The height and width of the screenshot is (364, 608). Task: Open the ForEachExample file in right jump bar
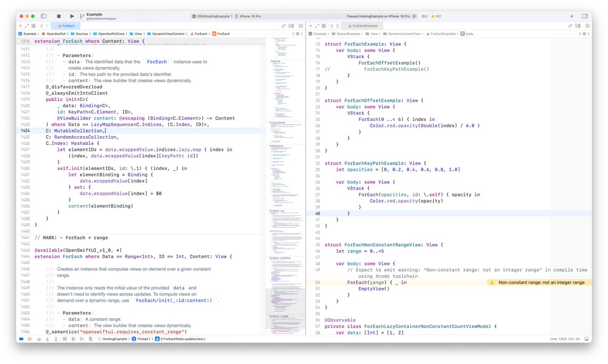click(x=441, y=33)
